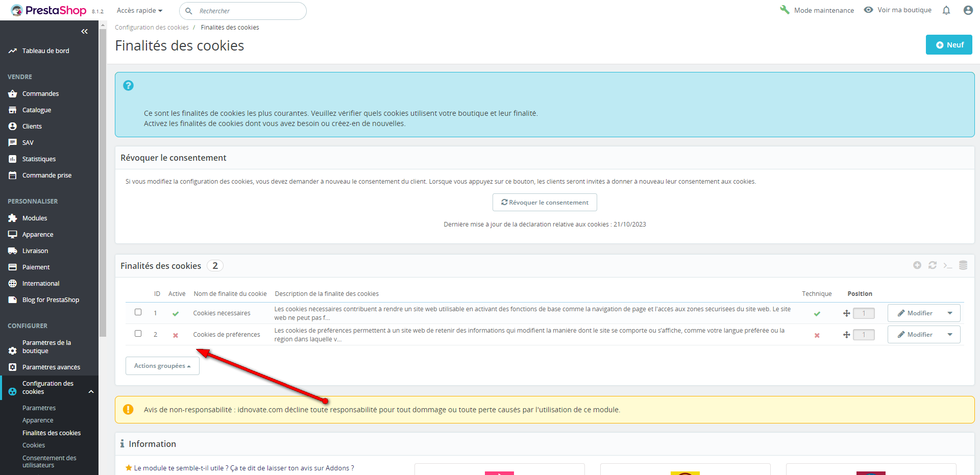
Task: Click the PrestaShop logo
Action: (x=48, y=10)
